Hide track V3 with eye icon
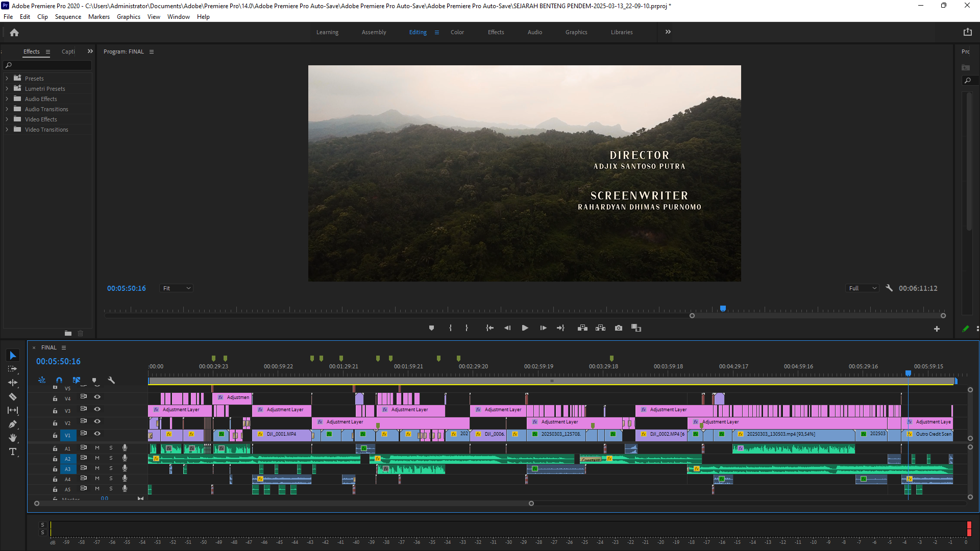The image size is (980, 551). coord(97,409)
